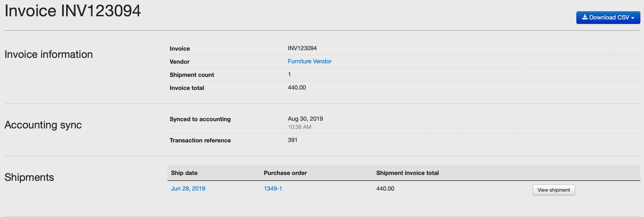Click the Ship date column header
Image resolution: width=644 pixels, height=217 pixels.
pos(184,173)
